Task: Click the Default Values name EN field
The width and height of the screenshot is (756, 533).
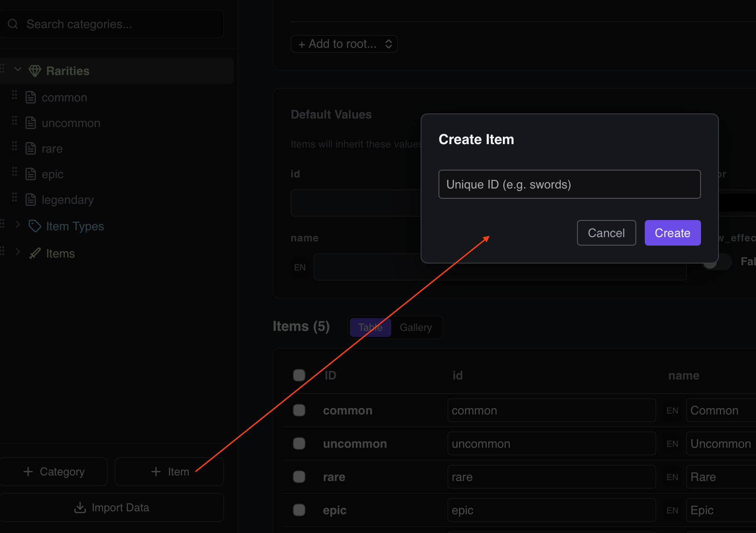Action: point(500,267)
